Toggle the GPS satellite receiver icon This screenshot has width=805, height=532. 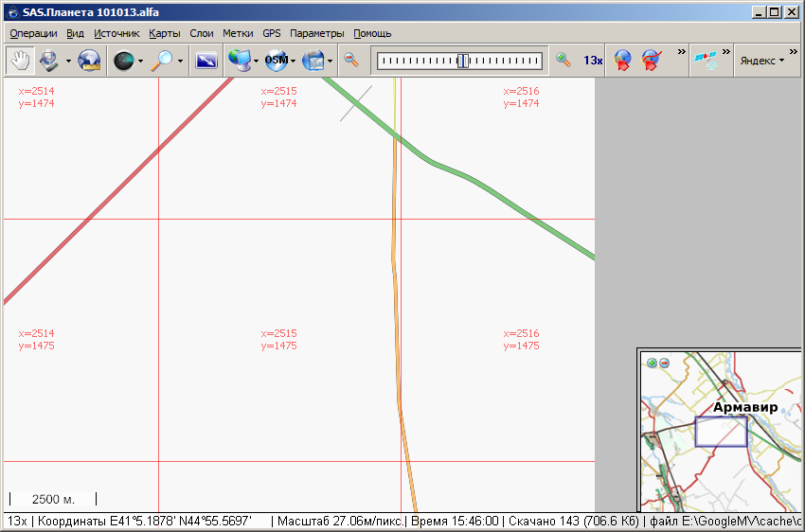click(706, 61)
